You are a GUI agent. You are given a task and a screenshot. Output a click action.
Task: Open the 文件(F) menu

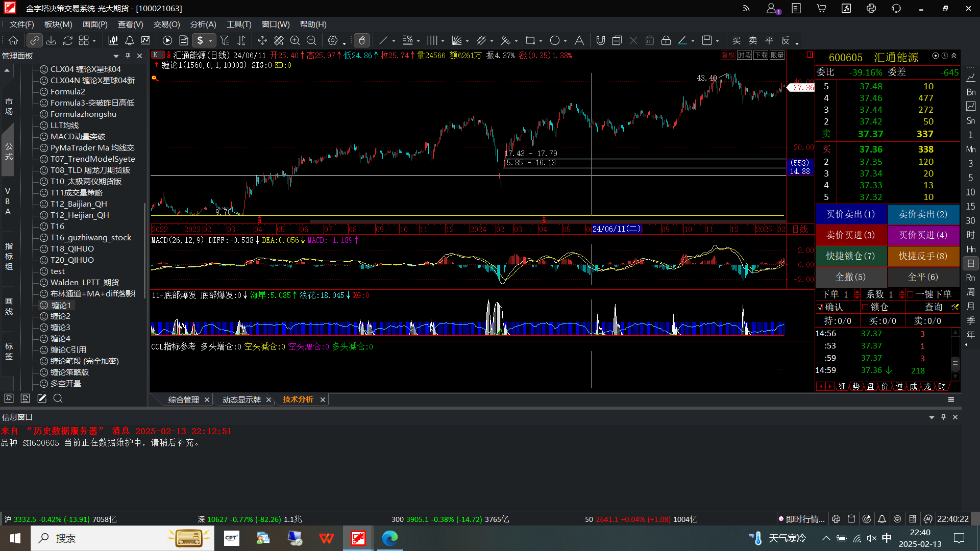(x=21, y=24)
